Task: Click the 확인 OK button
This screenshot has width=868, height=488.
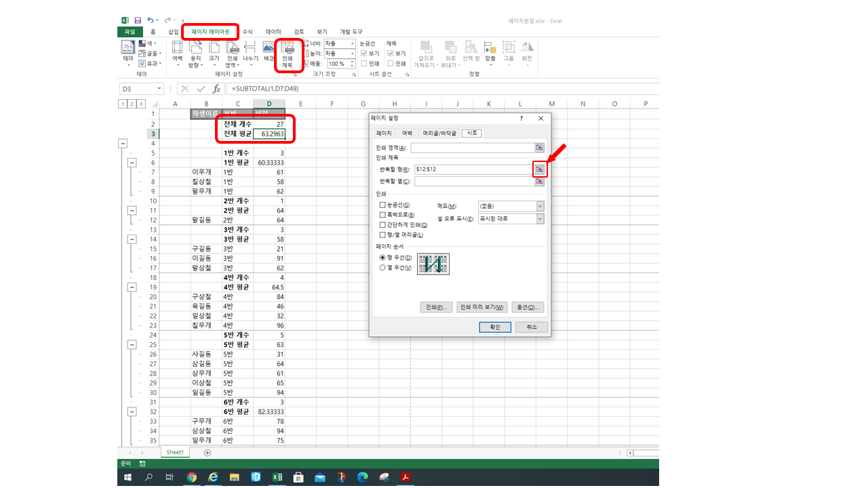Action: click(x=494, y=327)
